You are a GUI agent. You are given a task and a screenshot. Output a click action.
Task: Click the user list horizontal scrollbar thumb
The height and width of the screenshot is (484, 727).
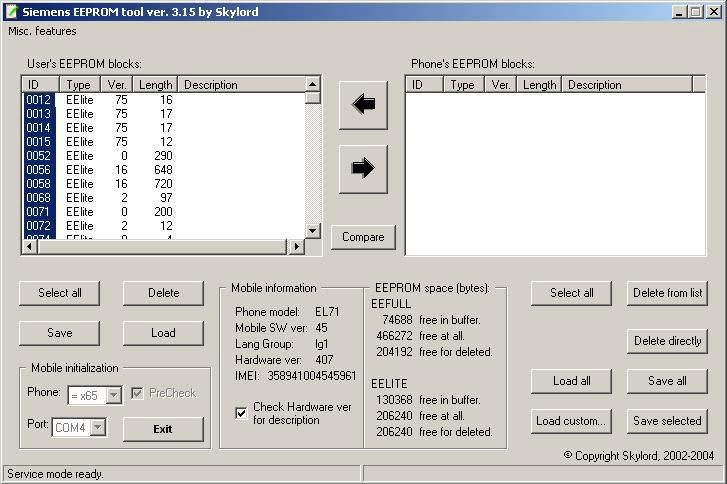click(x=162, y=247)
